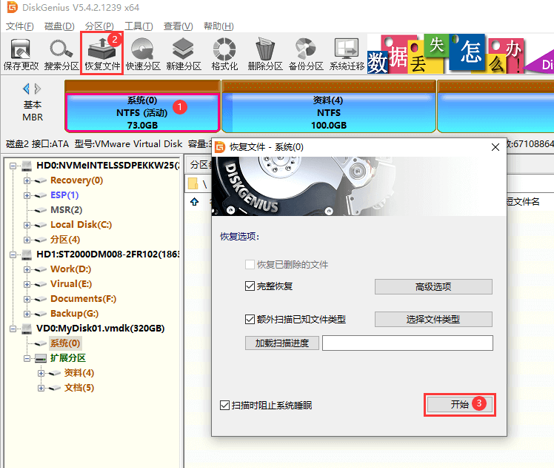Viewport: 555px width, 468px height.
Task: Click the scan progress file path field
Action: [x=407, y=343]
